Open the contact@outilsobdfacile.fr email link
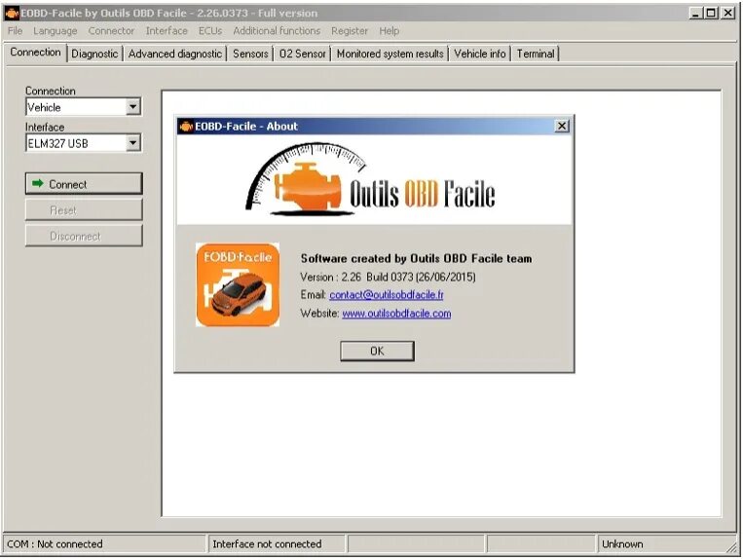 coord(387,295)
